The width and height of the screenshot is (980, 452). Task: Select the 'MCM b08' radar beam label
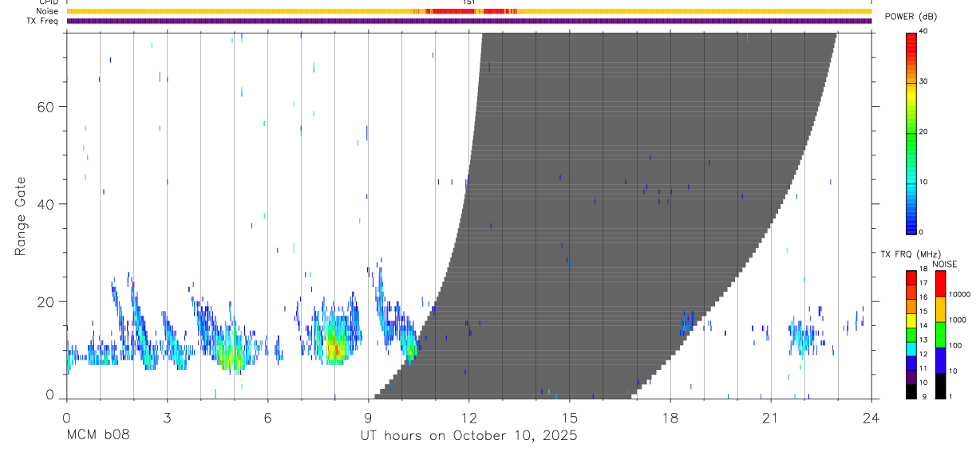97,435
